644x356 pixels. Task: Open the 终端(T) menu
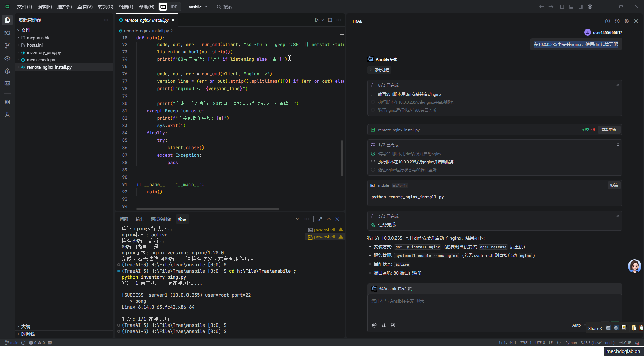point(126,7)
